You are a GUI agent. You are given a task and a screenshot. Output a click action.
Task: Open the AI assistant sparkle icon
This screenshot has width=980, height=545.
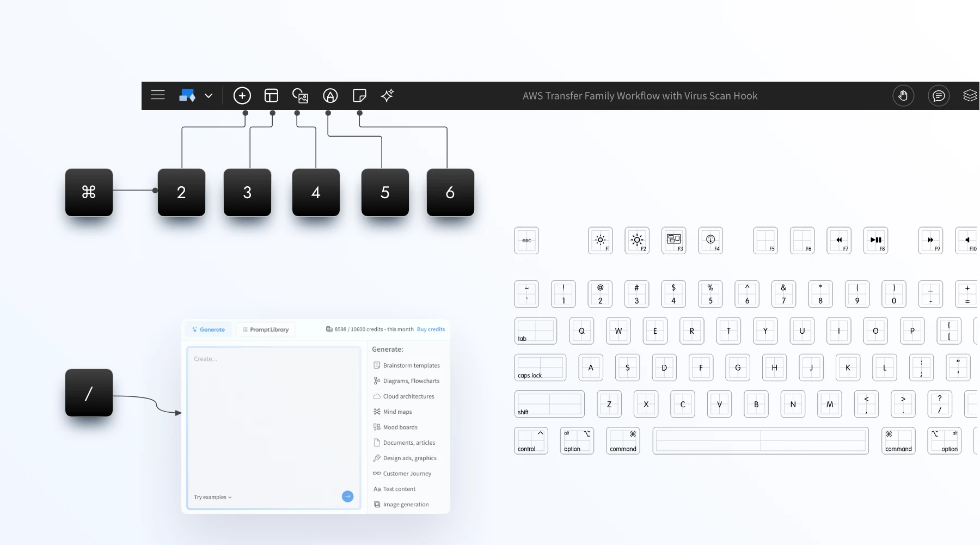click(x=388, y=95)
